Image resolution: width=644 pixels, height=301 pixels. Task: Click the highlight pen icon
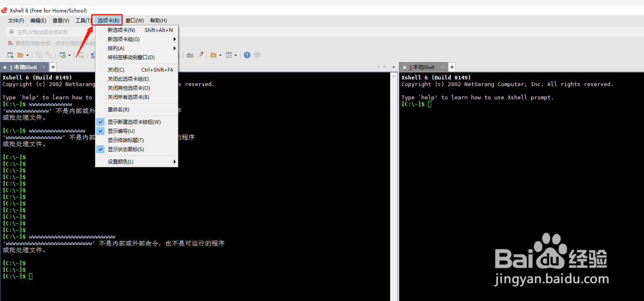pos(200,55)
